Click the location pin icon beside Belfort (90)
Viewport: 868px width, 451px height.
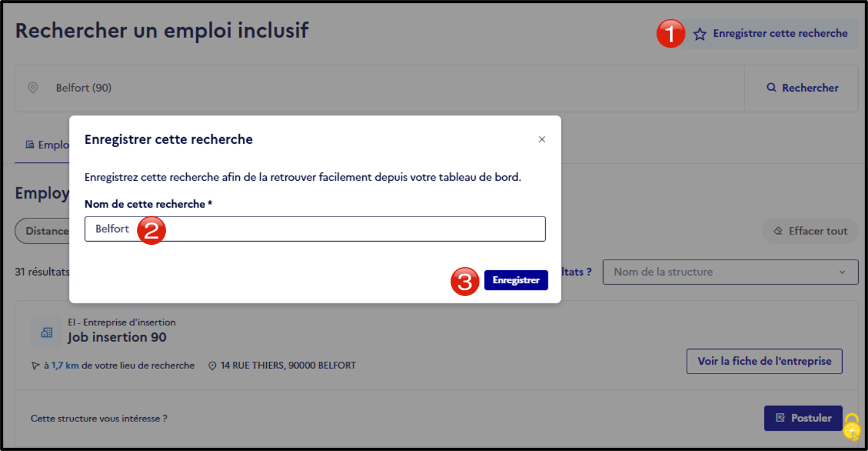point(33,88)
